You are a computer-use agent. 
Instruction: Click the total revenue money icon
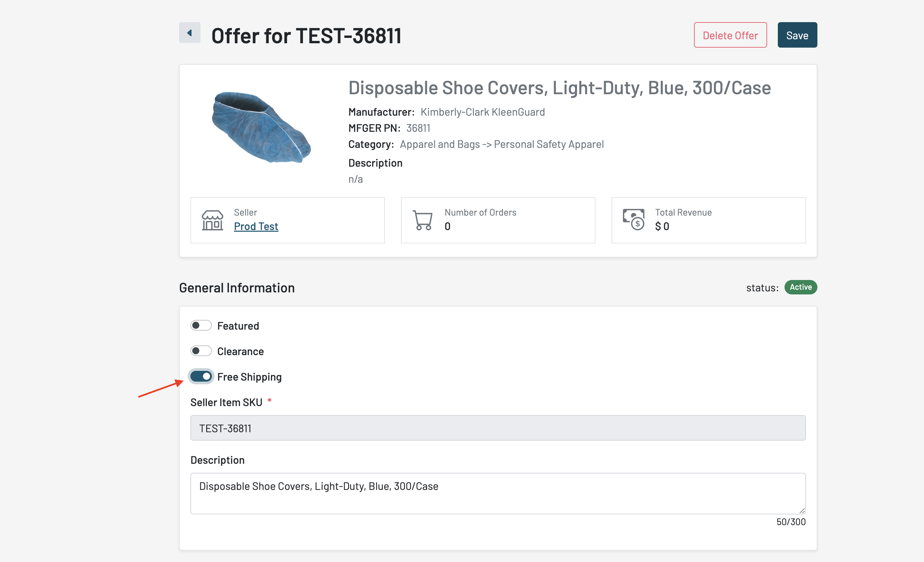click(633, 220)
